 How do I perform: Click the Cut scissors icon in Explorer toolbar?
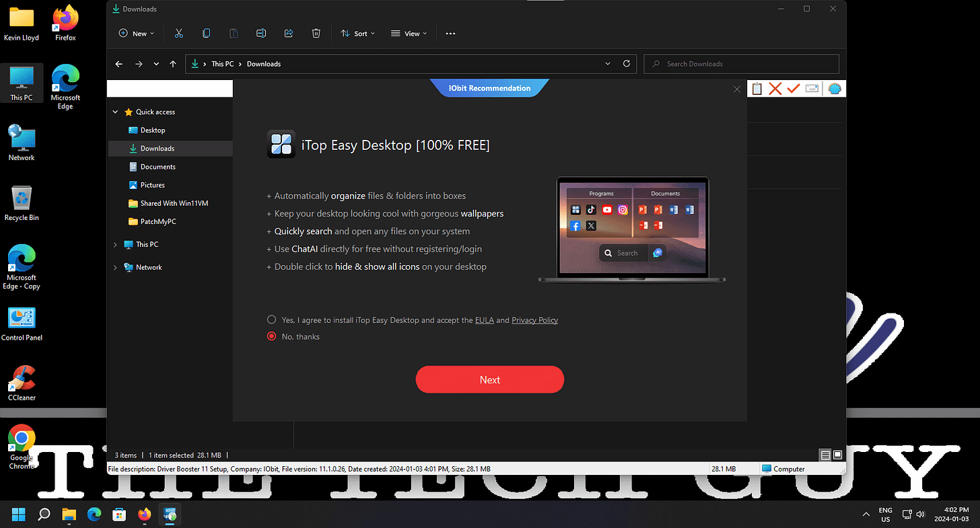click(179, 34)
